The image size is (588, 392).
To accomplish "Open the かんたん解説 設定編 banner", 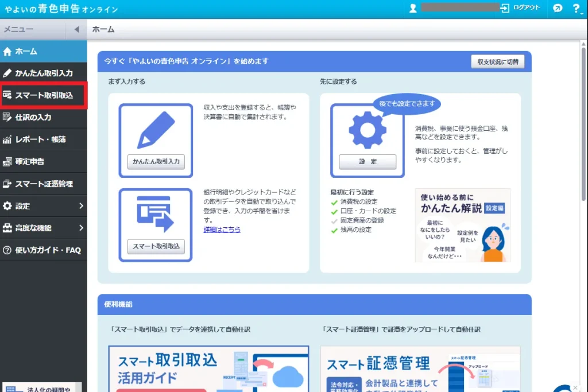I will [x=462, y=225].
